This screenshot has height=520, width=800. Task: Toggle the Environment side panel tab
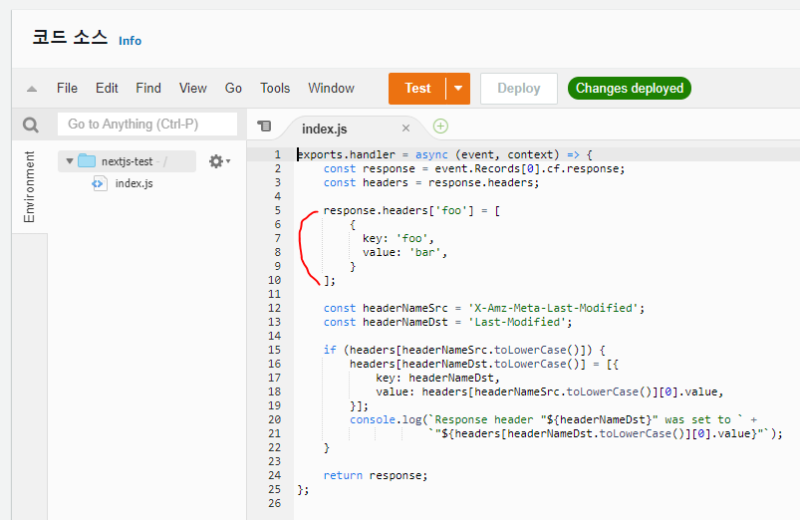[29, 187]
